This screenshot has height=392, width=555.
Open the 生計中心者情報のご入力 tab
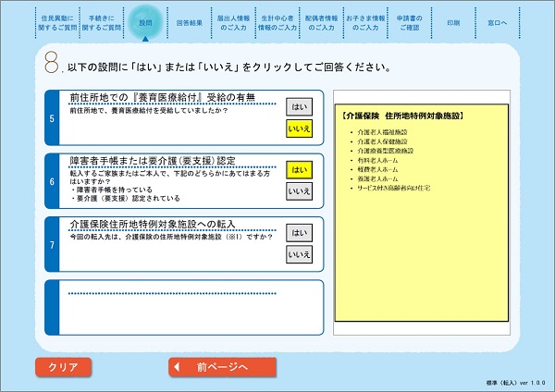pyautogui.click(x=277, y=22)
